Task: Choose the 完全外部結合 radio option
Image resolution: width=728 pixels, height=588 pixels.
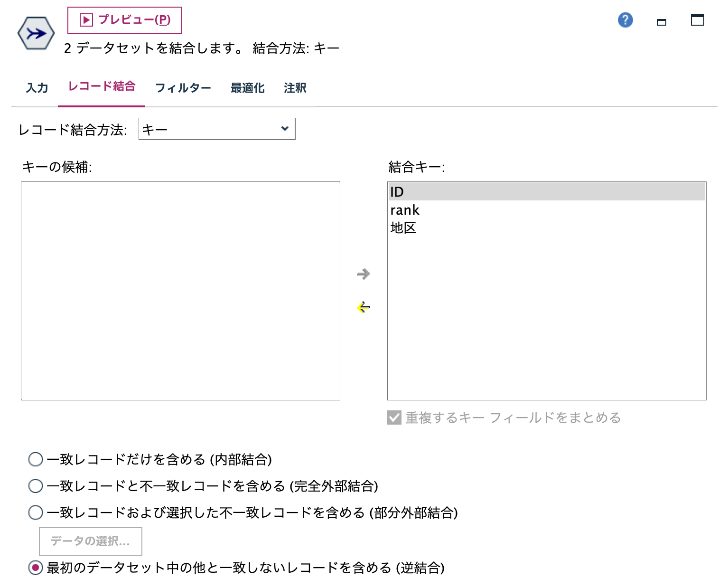Action: tap(35, 486)
